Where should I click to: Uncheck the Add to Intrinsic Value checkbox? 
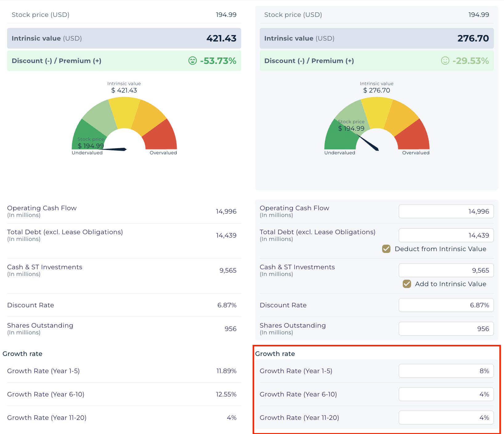[407, 284]
